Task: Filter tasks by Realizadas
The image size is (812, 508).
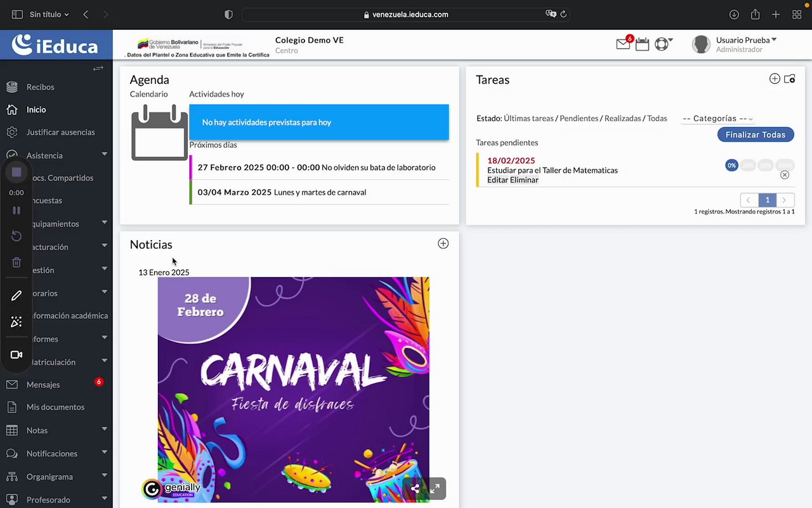Action: pos(622,118)
